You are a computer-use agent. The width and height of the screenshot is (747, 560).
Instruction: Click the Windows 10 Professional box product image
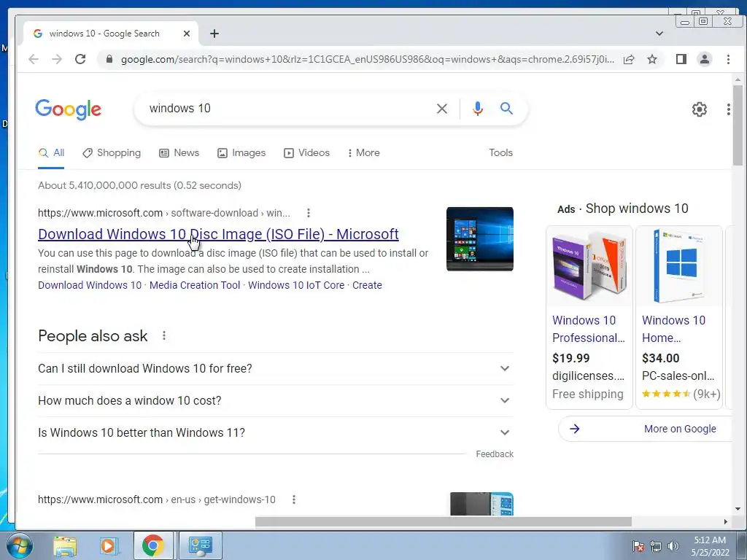pyautogui.click(x=589, y=265)
